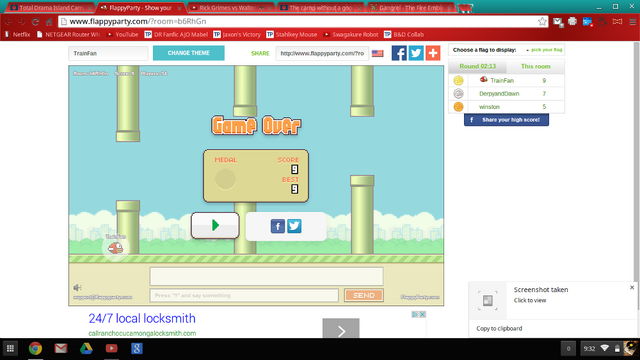Select the Round 02:13 leaderboard tab
640x360 pixels.
coord(478,66)
